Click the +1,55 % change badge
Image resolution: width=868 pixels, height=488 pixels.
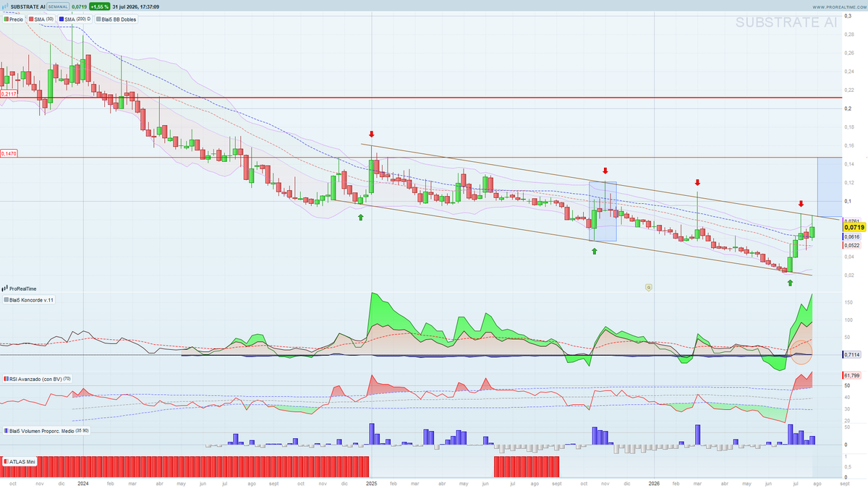click(x=99, y=7)
